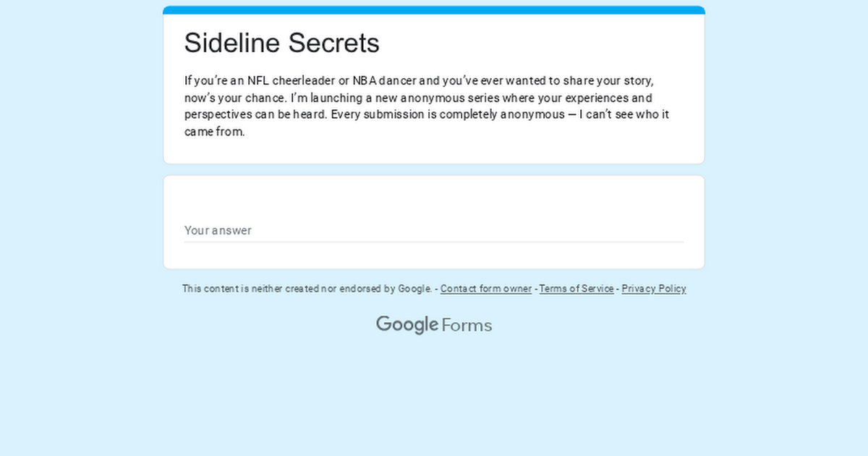Open the Privacy Policy link
This screenshot has height=456, width=868.
653,288
